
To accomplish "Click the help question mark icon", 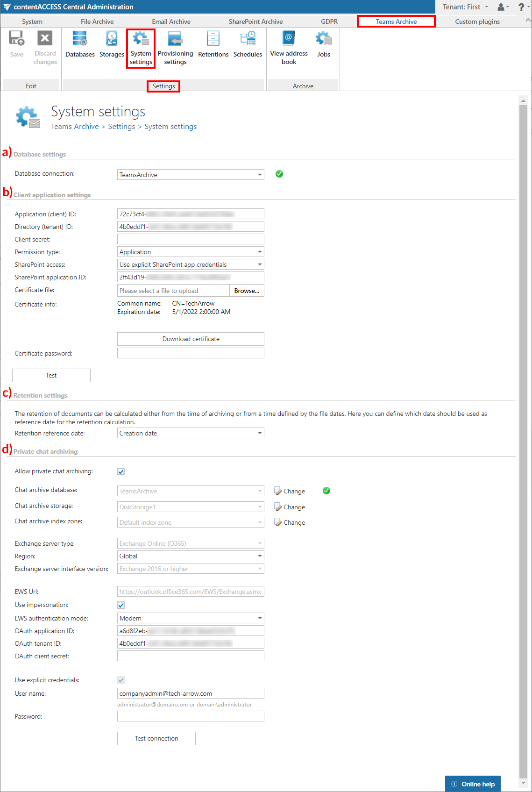I will coord(521,7).
